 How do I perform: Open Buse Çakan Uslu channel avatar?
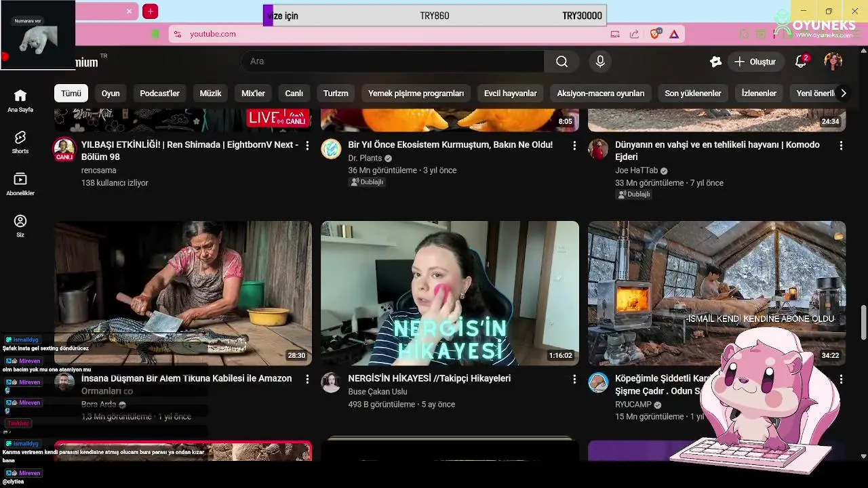tap(331, 383)
